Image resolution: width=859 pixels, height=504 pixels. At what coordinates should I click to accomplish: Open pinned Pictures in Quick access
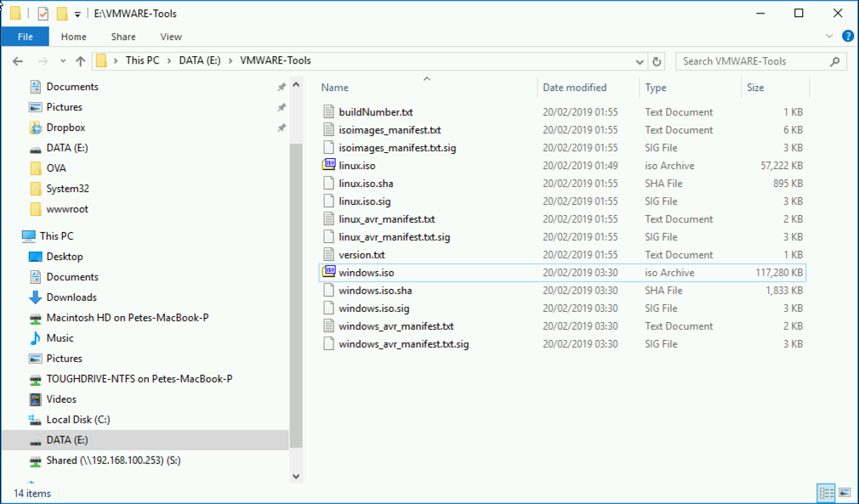coord(64,107)
